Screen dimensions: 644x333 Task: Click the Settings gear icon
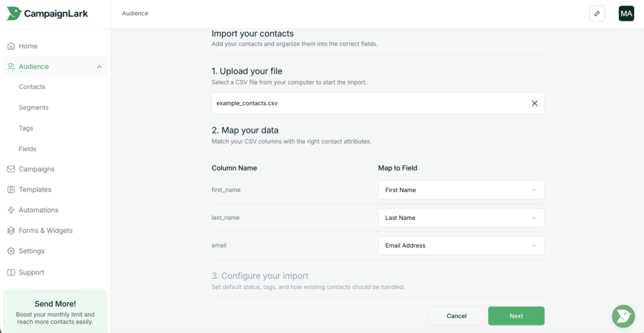click(11, 251)
